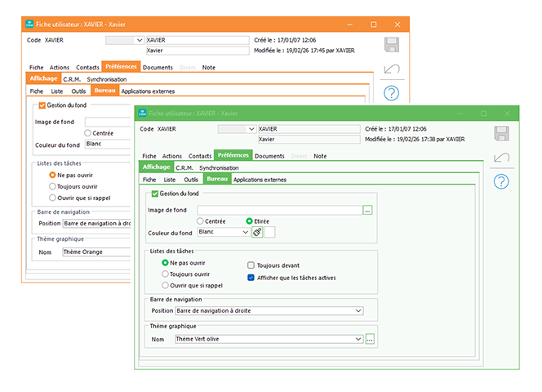542x392 pixels.
Task: Select Affichage tab in orange window
Action: [43, 78]
